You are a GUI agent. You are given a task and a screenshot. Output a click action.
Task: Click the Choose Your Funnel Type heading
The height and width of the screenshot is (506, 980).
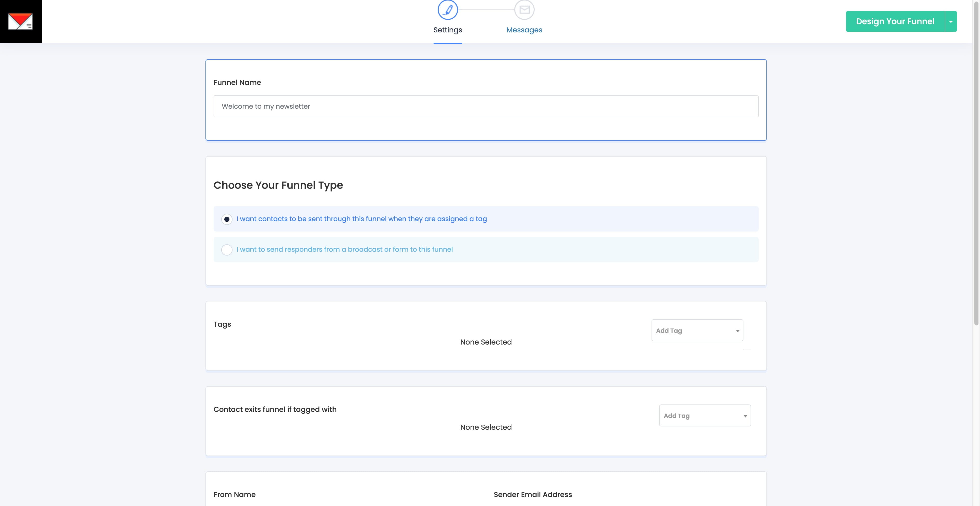point(278,185)
